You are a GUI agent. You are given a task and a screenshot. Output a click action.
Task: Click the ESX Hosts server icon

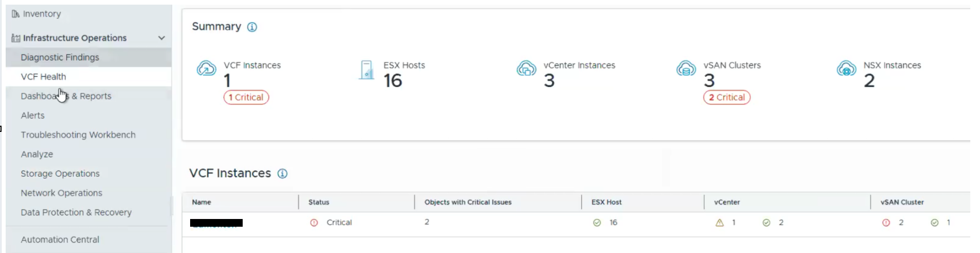pyautogui.click(x=366, y=70)
